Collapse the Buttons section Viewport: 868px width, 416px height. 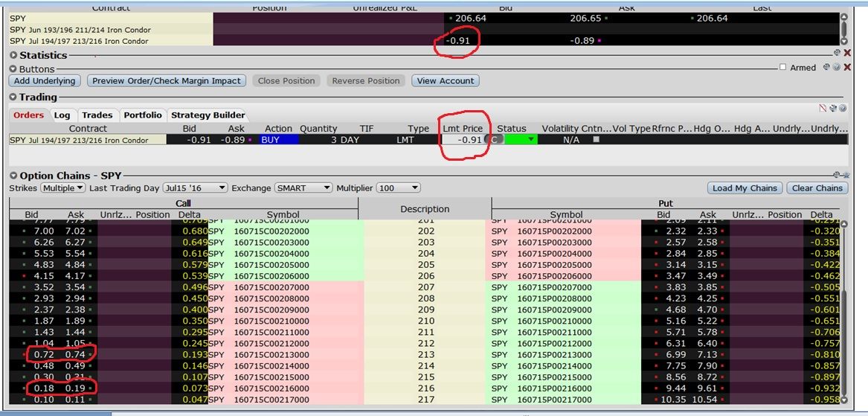click(x=14, y=69)
